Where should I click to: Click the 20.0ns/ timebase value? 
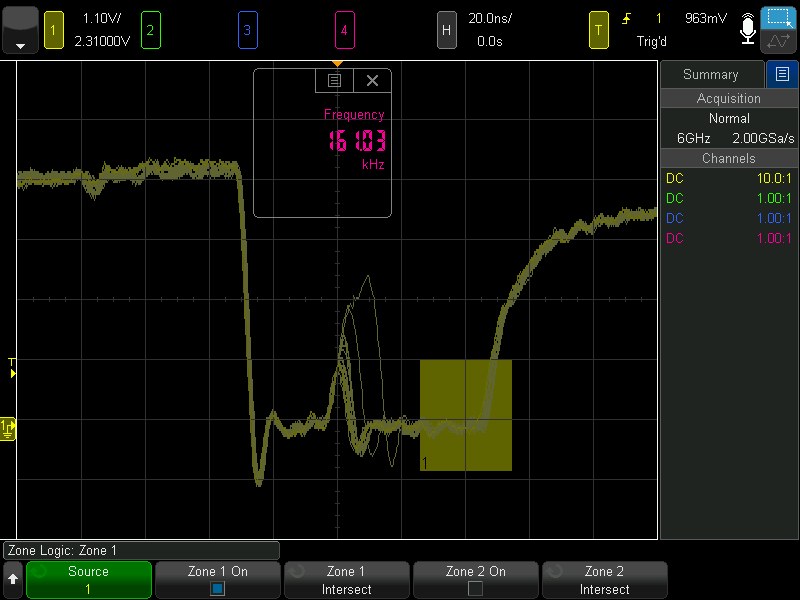[490, 18]
